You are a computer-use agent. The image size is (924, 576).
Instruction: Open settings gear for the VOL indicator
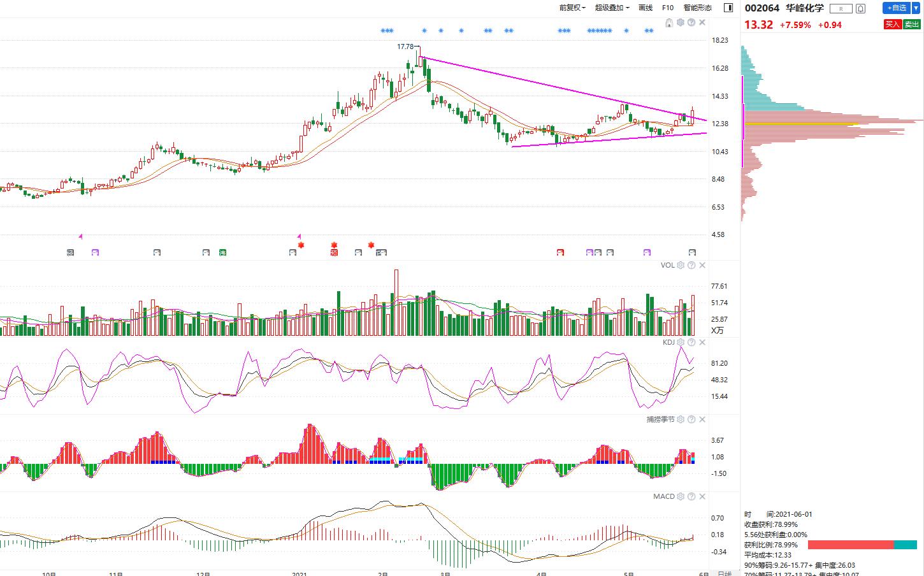click(x=681, y=265)
